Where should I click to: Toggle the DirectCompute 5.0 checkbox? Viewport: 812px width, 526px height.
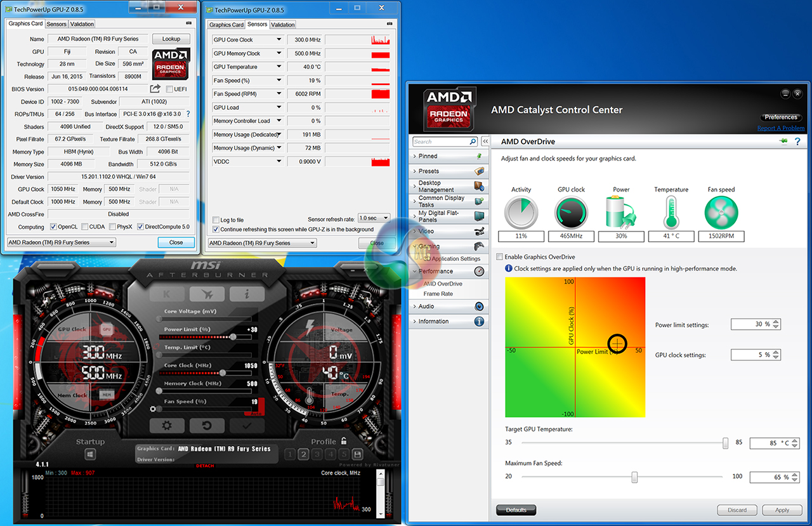[x=140, y=227]
